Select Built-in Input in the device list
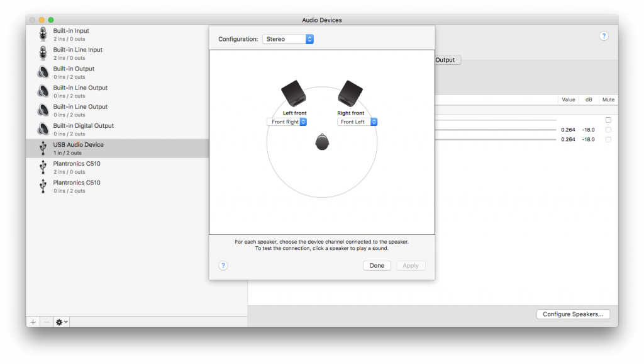Viewport: 644px width, 364px height. (118, 35)
